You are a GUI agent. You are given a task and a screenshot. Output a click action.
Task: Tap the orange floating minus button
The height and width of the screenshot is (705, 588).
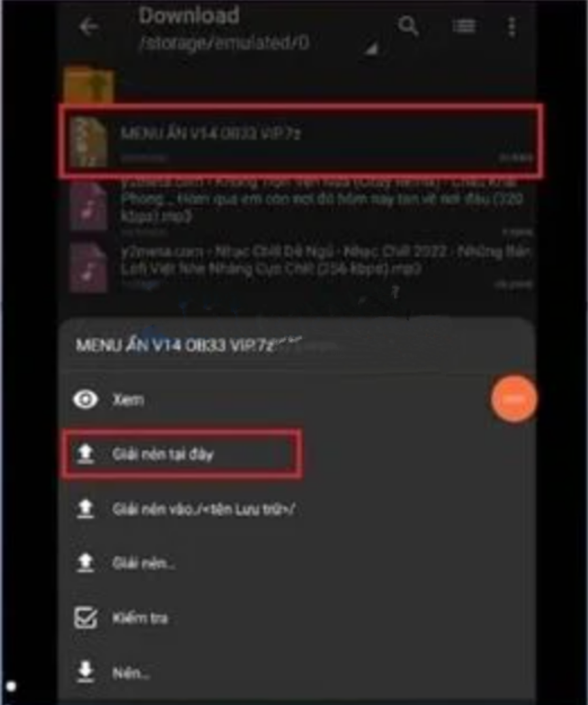click(514, 399)
